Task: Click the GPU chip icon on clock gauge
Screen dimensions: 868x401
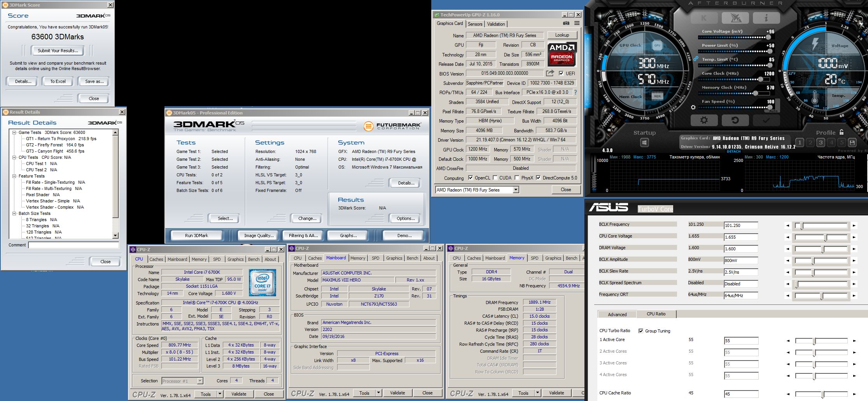Action: [657, 45]
